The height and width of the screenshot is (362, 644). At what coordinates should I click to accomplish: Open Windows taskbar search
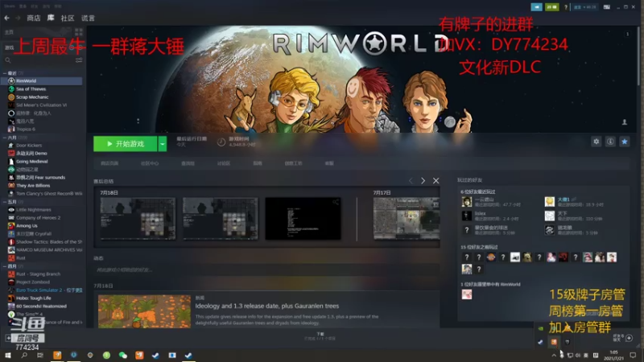[x=24, y=355]
